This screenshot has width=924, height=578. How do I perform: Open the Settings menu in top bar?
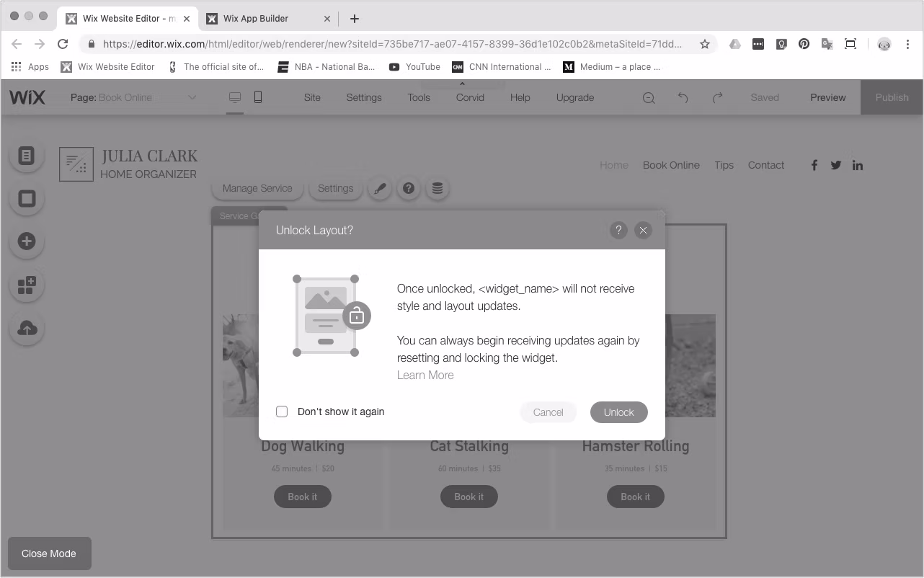coord(364,97)
